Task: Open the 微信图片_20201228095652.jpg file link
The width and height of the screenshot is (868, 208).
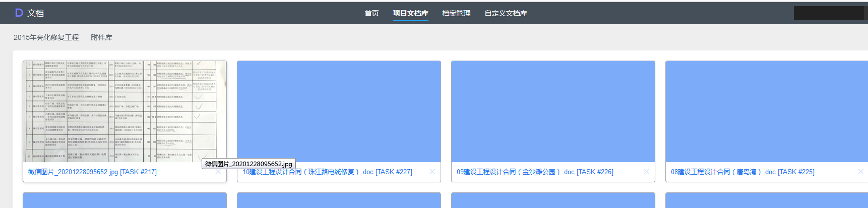Action: (x=92, y=172)
